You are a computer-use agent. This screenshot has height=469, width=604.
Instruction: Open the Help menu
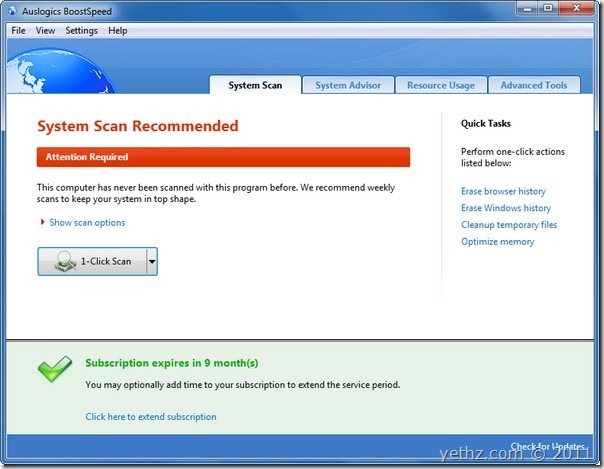pyautogui.click(x=118, y=31)
